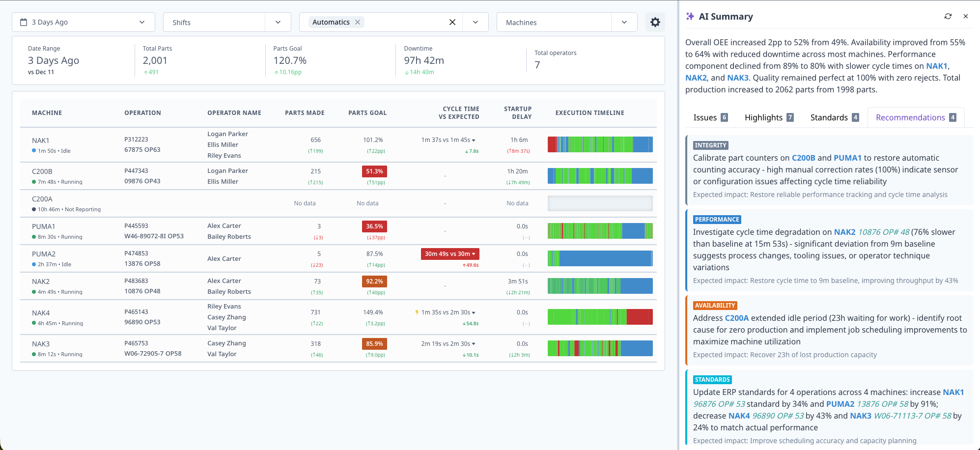Open the Shifts dropdown
This screenshot has width=980, height=450.
278,22
